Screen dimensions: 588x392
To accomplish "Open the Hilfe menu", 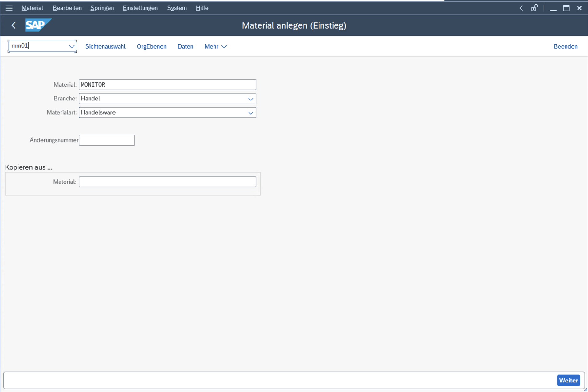I will pos(202,8).
